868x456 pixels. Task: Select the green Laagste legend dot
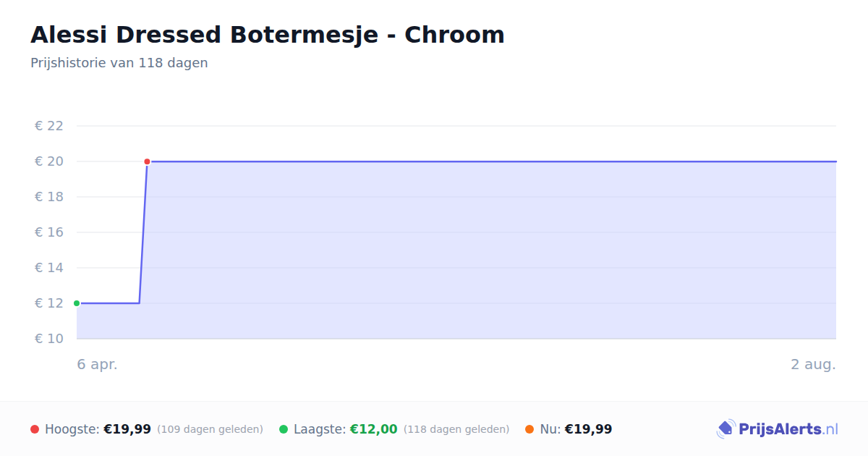tap(284, 429)
